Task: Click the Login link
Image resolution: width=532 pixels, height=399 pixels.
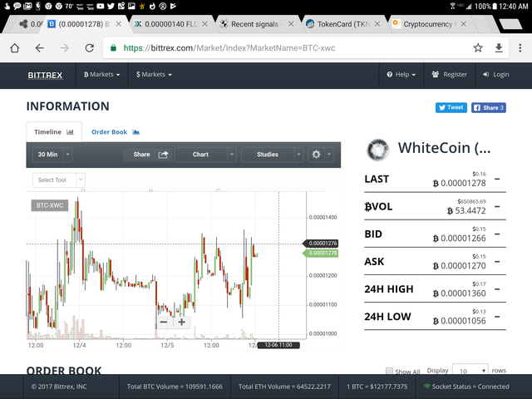Action: point(496,74)
